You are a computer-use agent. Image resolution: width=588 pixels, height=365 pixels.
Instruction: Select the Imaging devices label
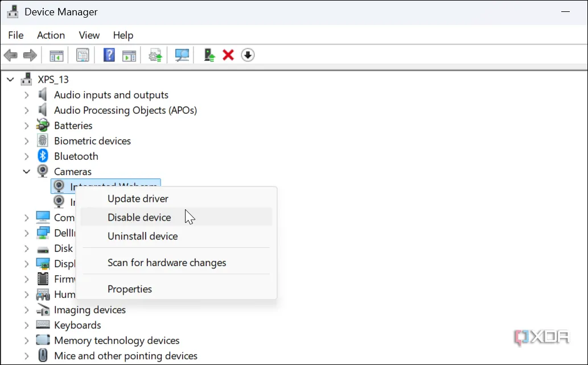coord(89,310)
